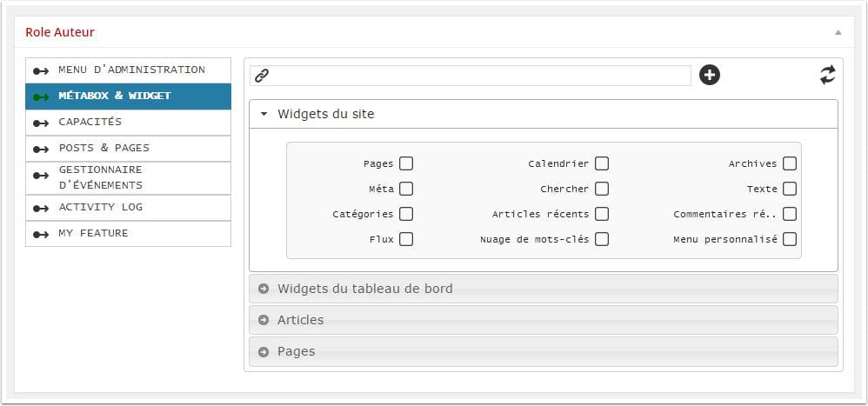
Task: Enable the Archives widget checkbox
Action: 790,163
